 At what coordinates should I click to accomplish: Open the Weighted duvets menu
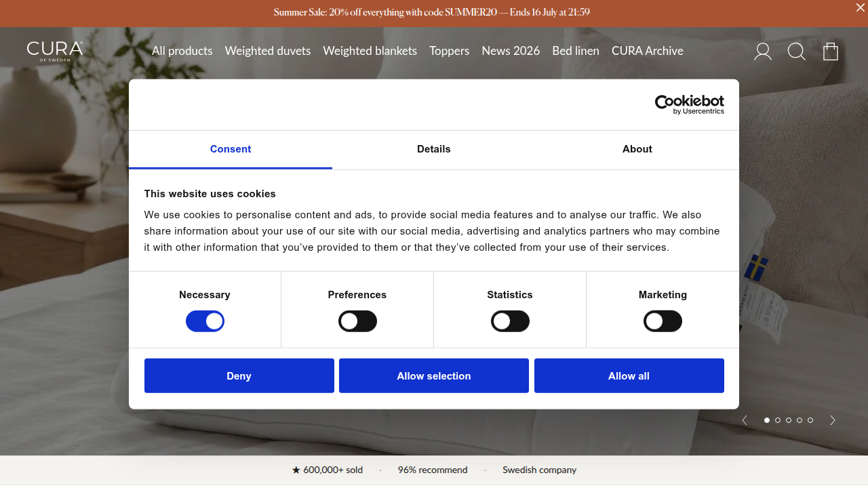(268, 51)
